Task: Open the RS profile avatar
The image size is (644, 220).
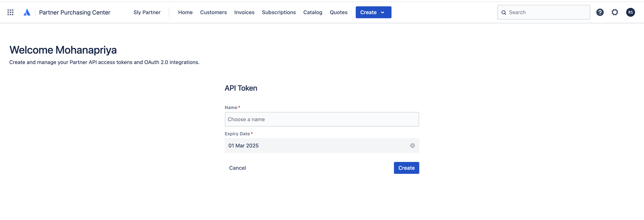Action: click(630, 12)
